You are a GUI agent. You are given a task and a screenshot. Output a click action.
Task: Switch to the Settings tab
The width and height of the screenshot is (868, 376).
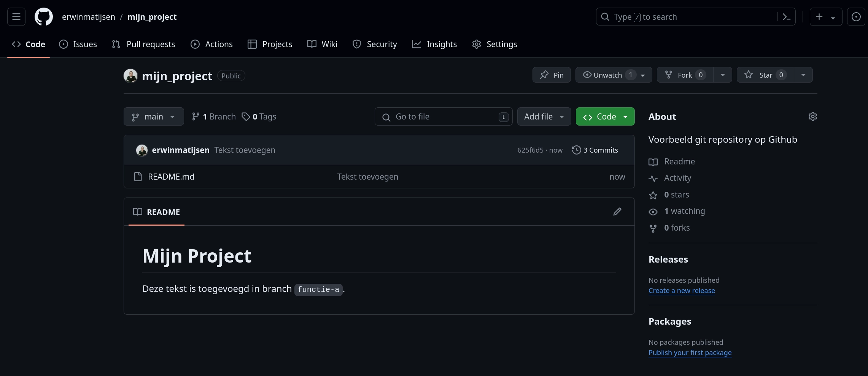tap(494, 44)
